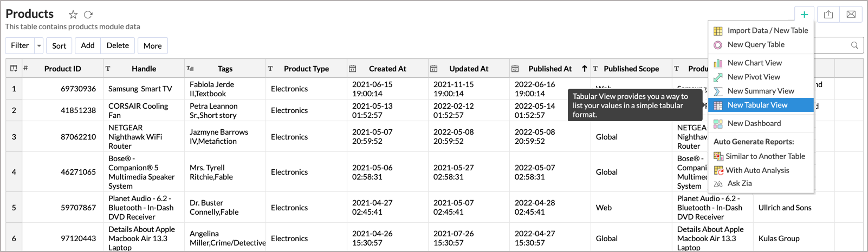The height and width of the screenshot is (252, 868).
Task: Choose New Chart View option
Action: click(754, 63)
